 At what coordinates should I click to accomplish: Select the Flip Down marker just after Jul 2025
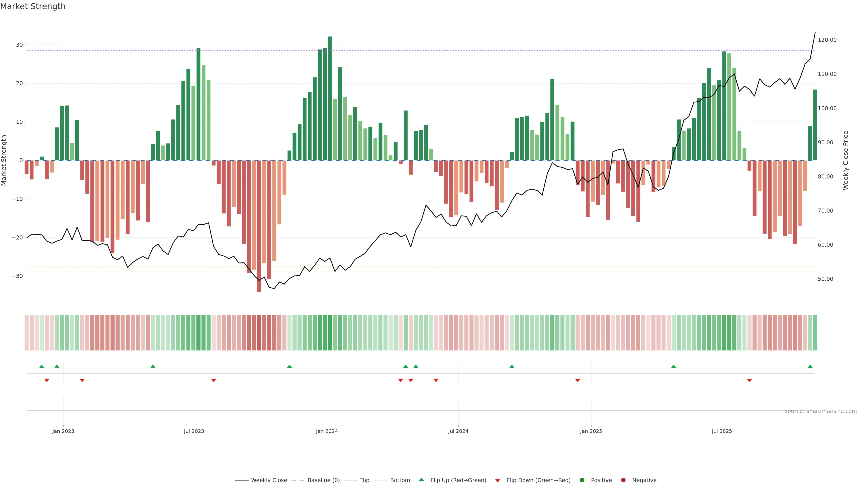point(749,380)
